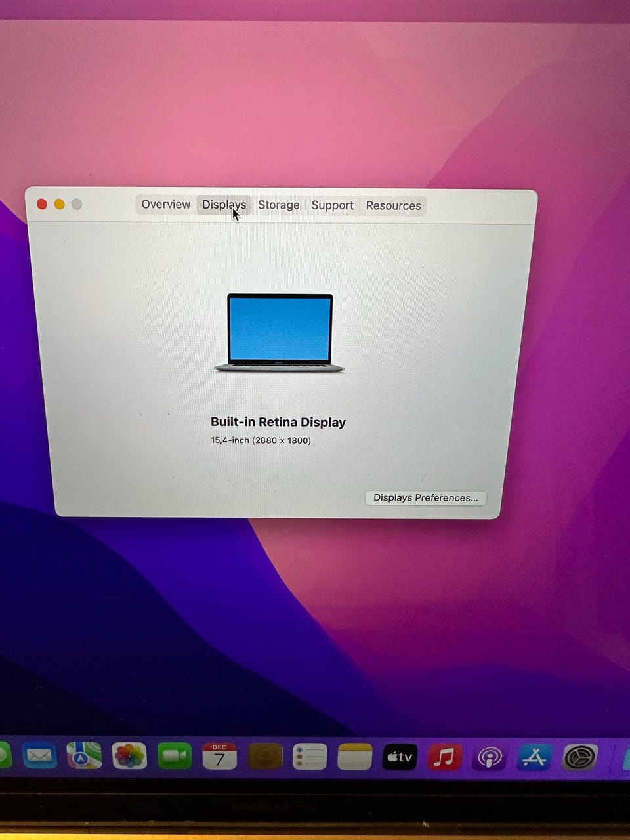Open the Notes app in Dock
The height and width of the screenshot is (840, 630).
click(355, 756)
